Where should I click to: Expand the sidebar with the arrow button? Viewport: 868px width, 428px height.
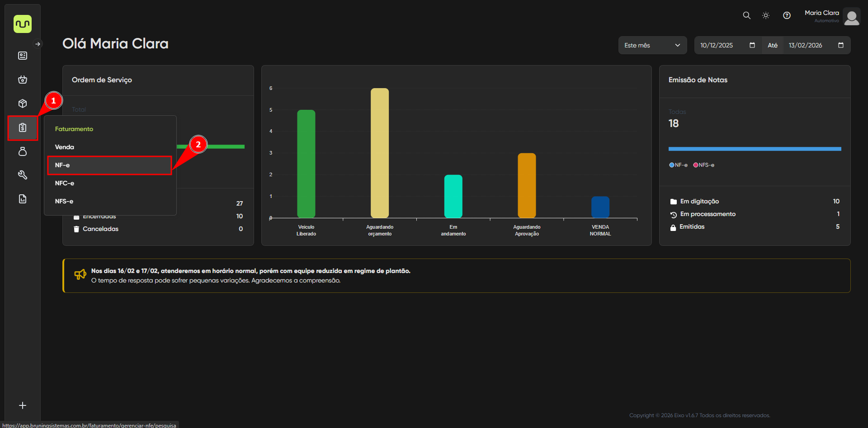38,44
